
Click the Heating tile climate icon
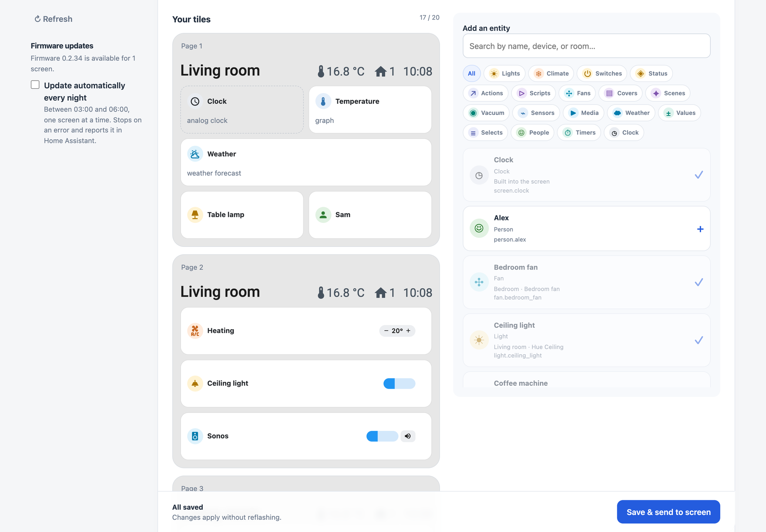point(195,331)
